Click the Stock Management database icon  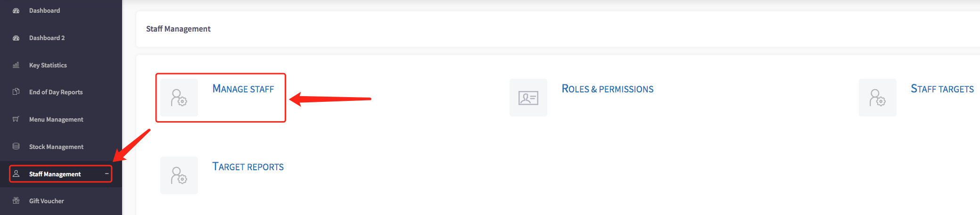16,146
